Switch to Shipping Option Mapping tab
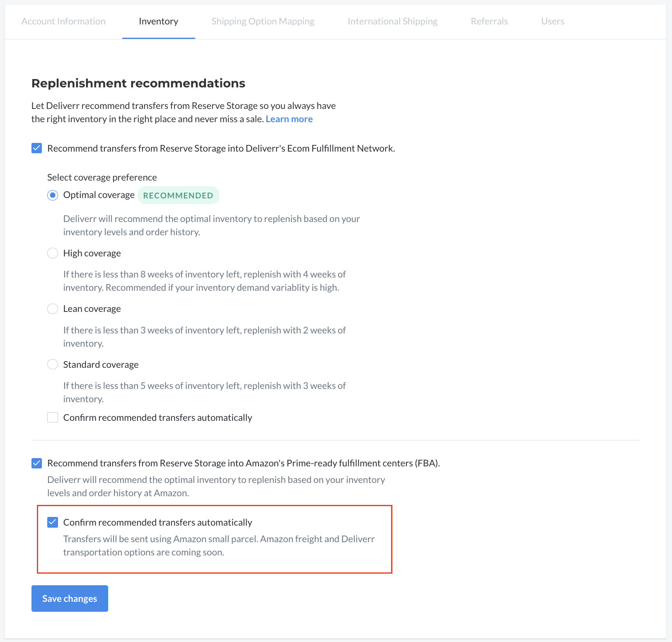 pos(263,22)
